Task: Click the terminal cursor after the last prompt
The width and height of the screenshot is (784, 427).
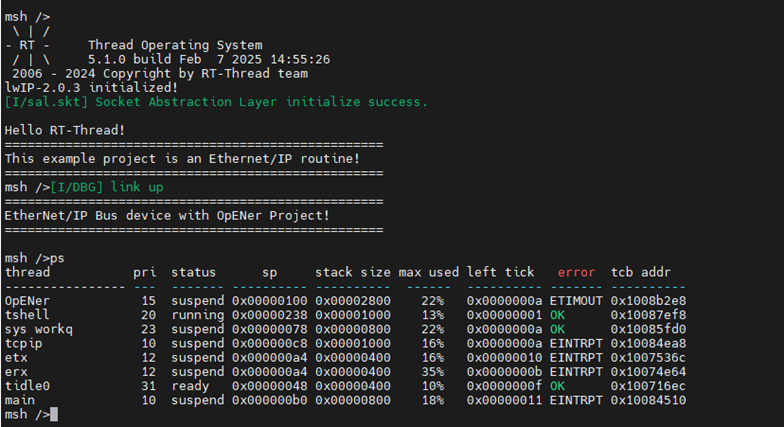Action: point(54,414)
